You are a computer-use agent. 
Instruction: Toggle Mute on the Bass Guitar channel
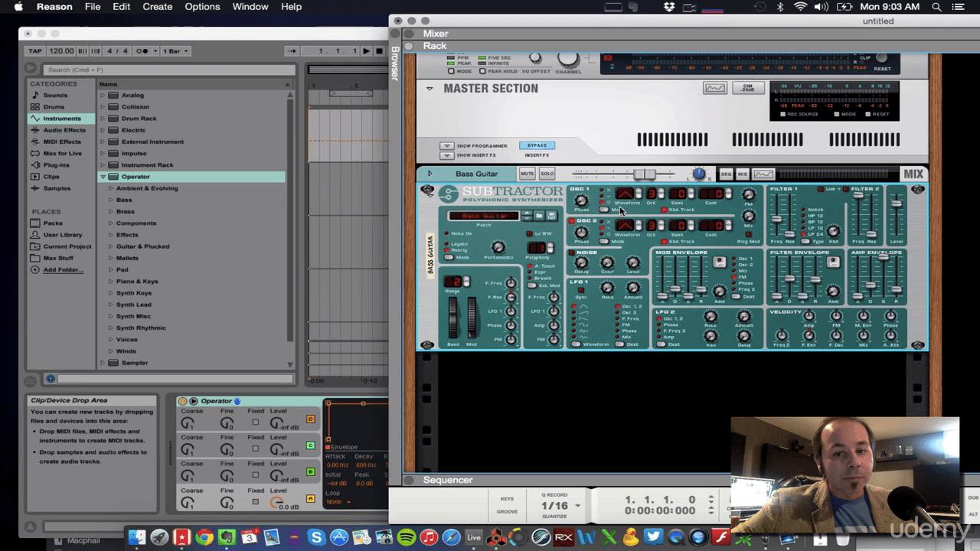coord(528,174)
